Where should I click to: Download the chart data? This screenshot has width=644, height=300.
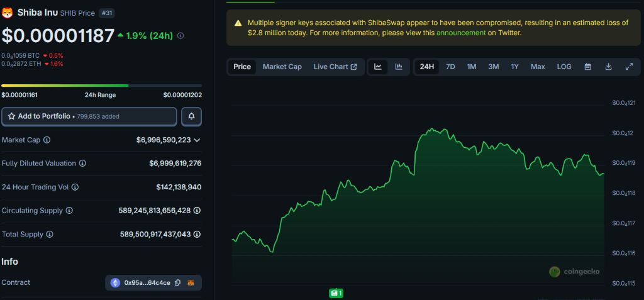[x=608, y=67]
